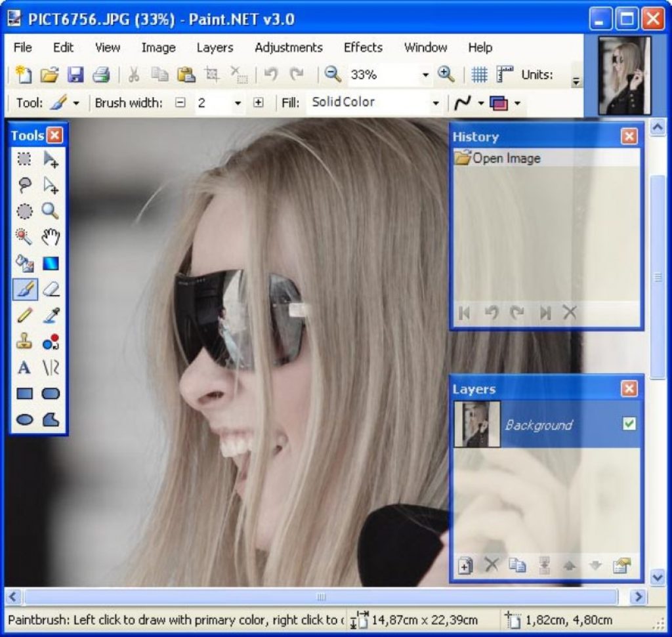
Task: Activate the Text tool
Action: (24, 367)
